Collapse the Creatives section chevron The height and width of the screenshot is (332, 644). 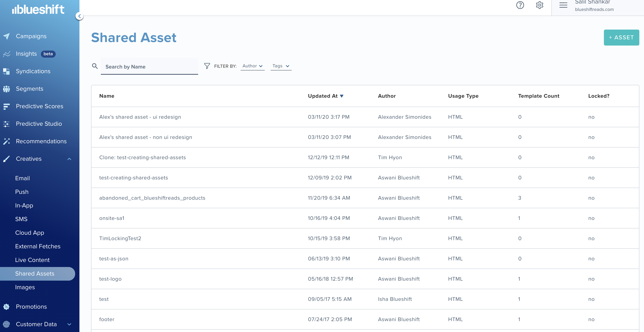[69, 159]
